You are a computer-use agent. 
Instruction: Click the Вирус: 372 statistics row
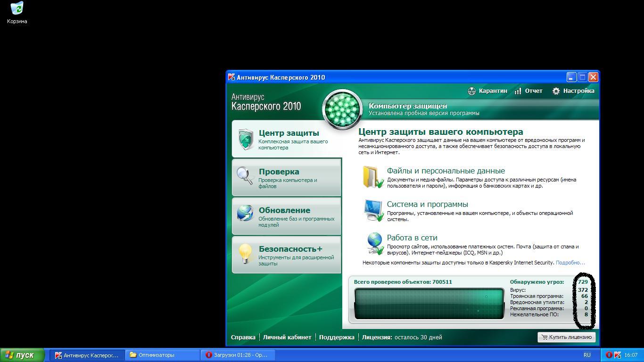[x=549, y=290]
